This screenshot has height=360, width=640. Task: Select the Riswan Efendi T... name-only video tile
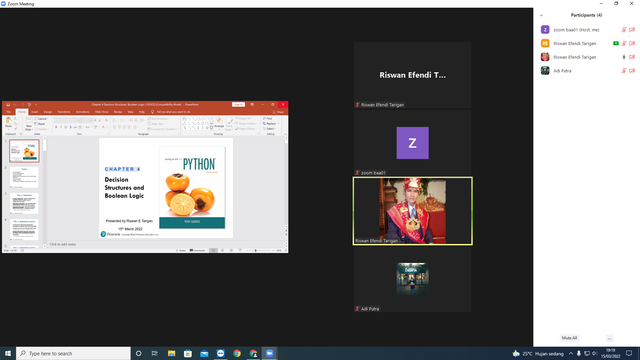click(x=413, y=75)
